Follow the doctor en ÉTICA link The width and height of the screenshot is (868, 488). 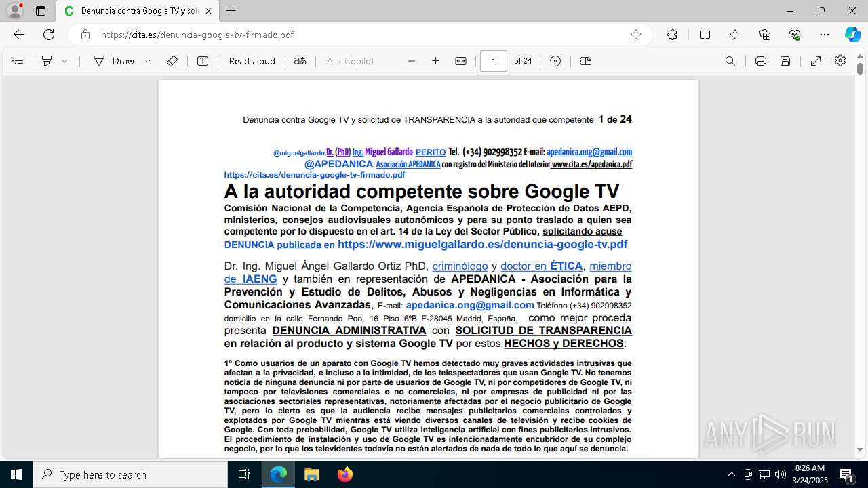click(x=542, y=266)
